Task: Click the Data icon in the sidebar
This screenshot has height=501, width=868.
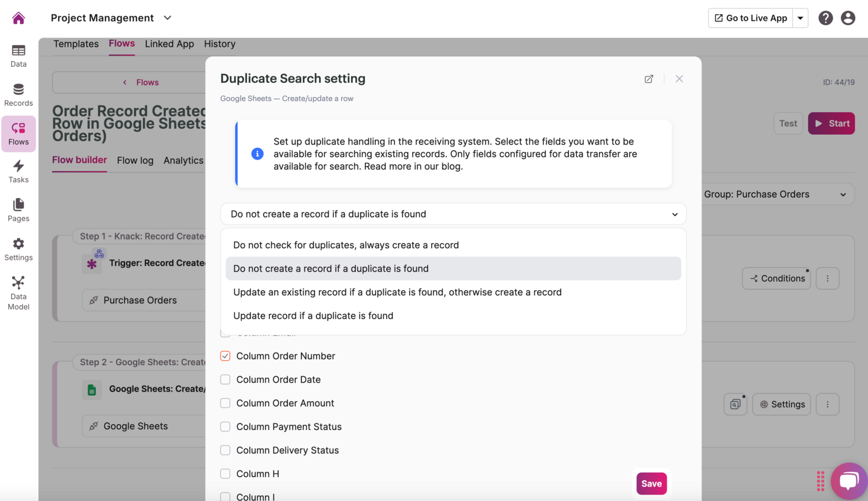Action: 18,54
